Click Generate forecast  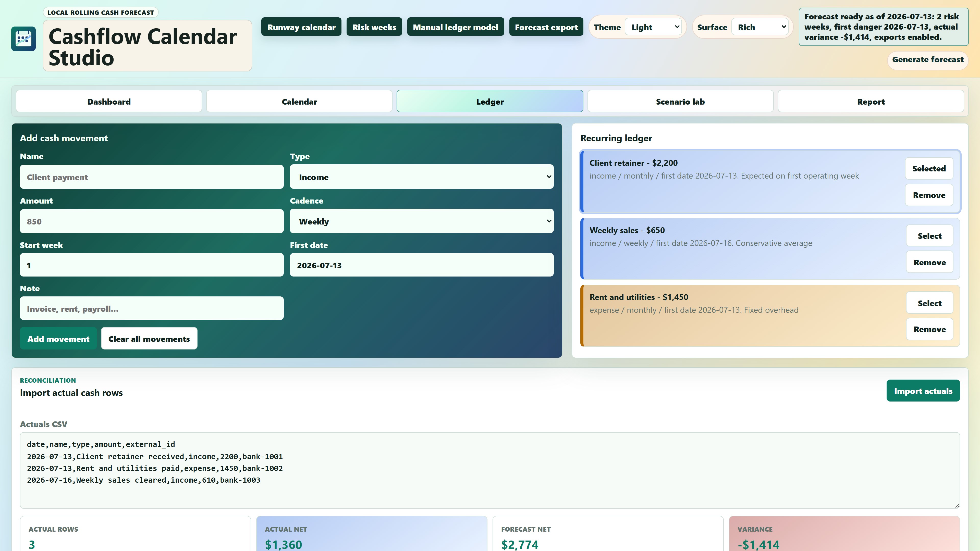(927, 60)
